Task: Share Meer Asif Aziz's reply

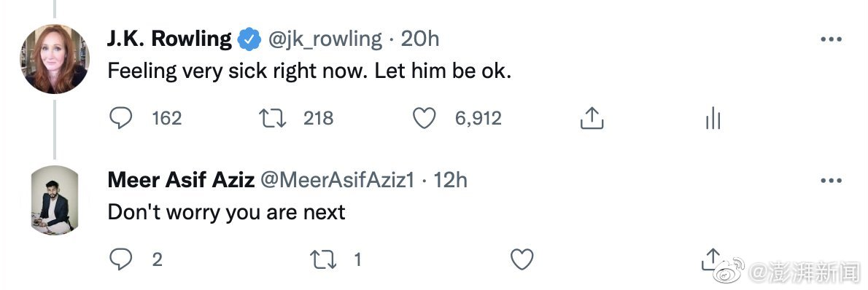Action: click(x=712, y=259)
